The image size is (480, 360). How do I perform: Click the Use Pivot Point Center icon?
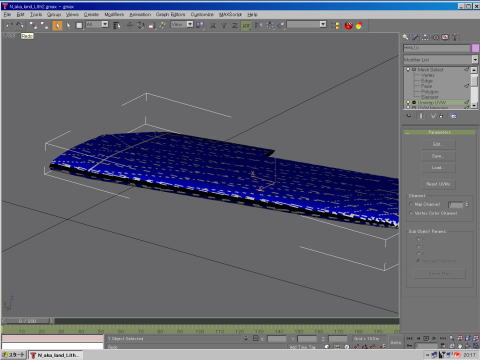(x=200, y=25)
